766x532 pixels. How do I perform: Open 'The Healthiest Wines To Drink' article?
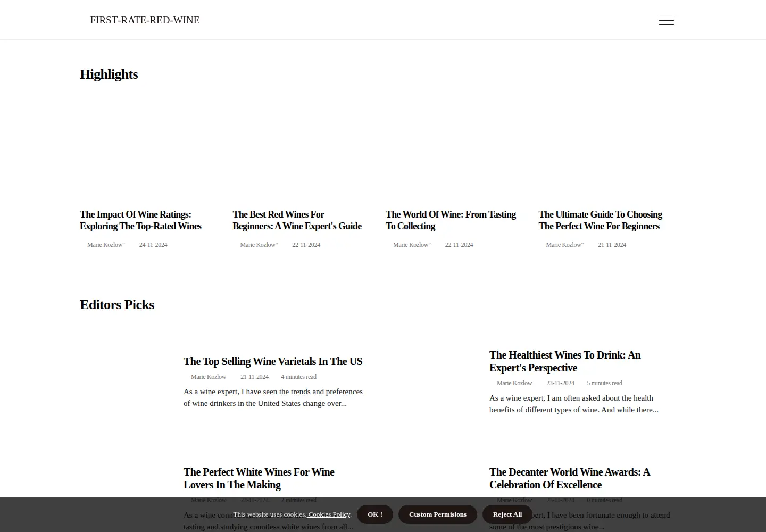pos(565,361)
